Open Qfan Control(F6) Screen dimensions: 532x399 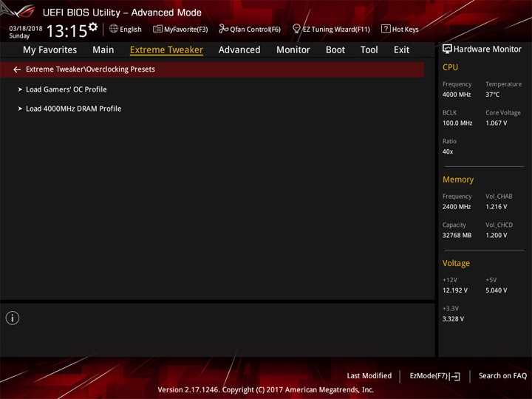coord(250,29)
